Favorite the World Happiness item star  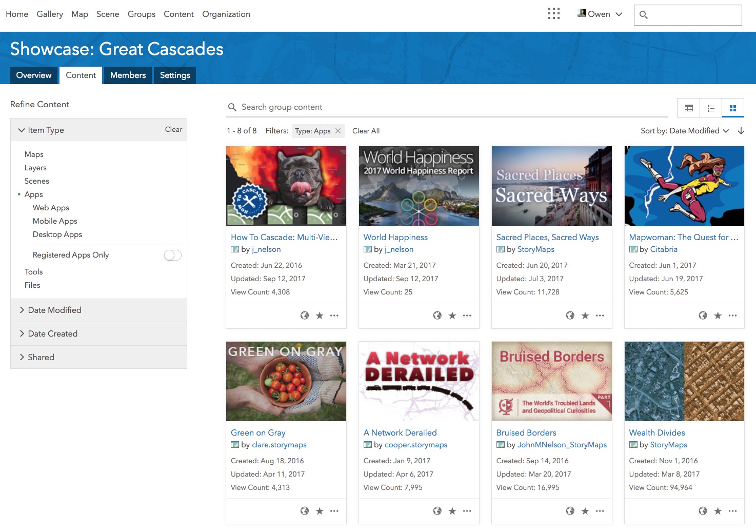pyautogui.click(x=452, y=316)
